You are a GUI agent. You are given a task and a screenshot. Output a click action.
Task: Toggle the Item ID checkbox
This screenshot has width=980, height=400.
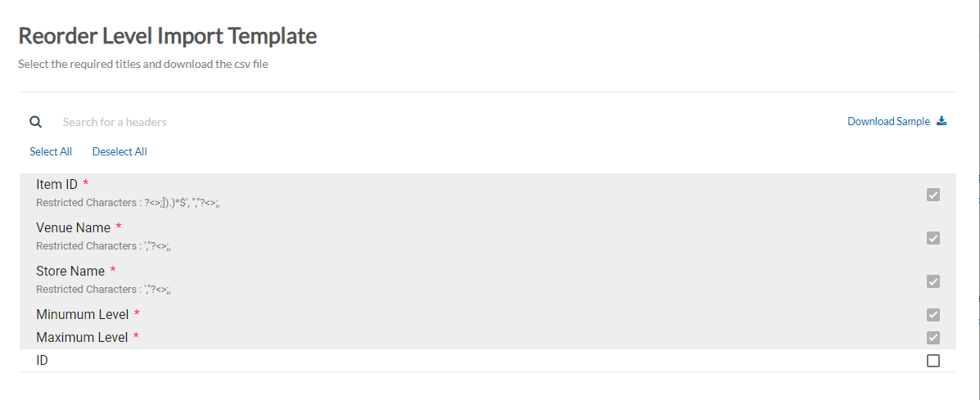[x=933, y=195]
